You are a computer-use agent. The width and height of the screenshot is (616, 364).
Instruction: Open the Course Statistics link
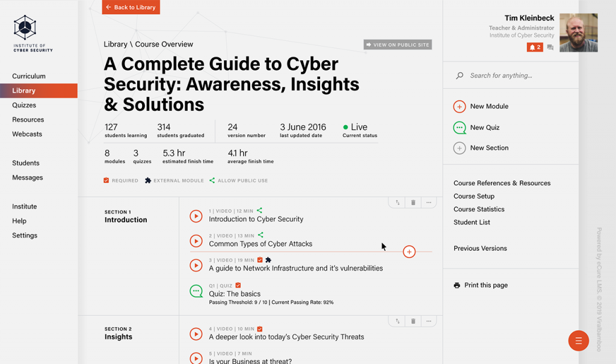tap(479, 209)
